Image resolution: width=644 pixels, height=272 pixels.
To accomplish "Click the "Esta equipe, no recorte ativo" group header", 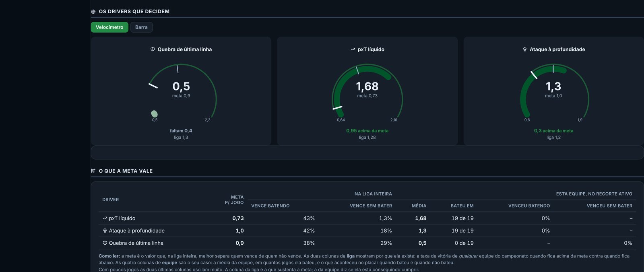I will click(594, 194).
